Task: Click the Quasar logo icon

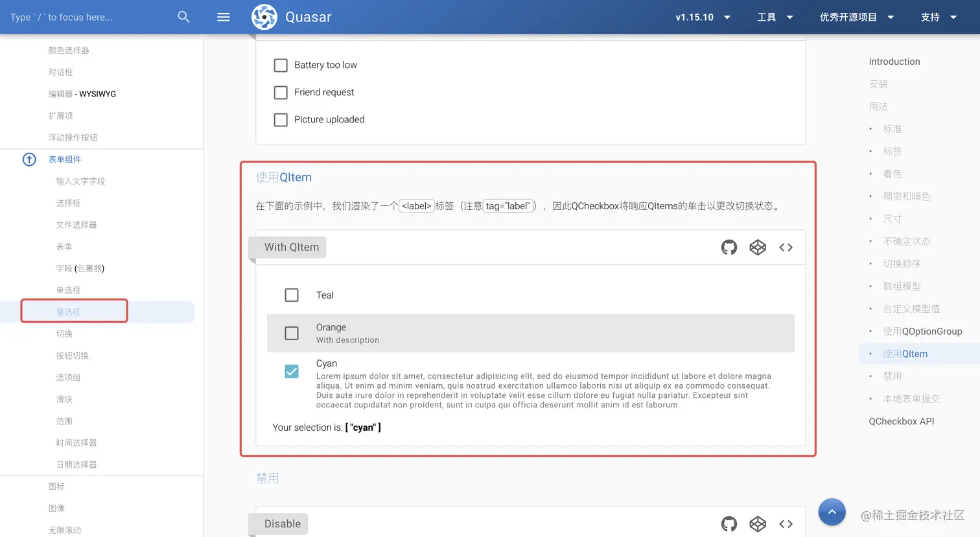Action: [x=264, y=17]
